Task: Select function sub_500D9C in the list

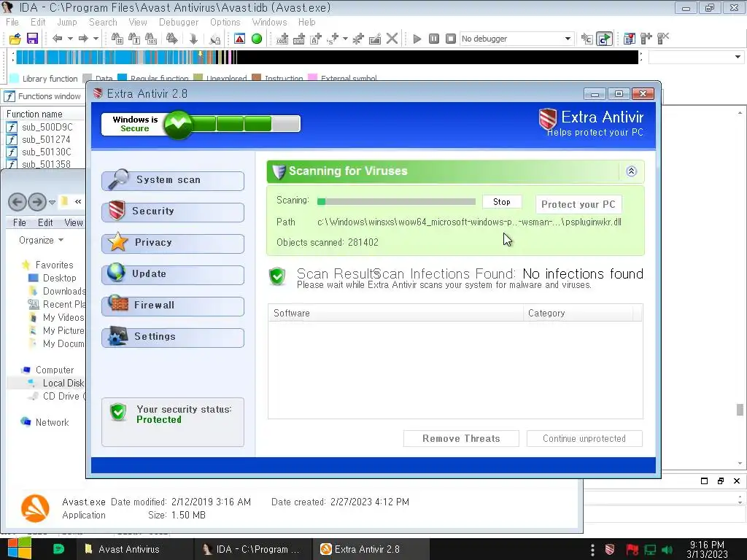Action: pos(47,127)
